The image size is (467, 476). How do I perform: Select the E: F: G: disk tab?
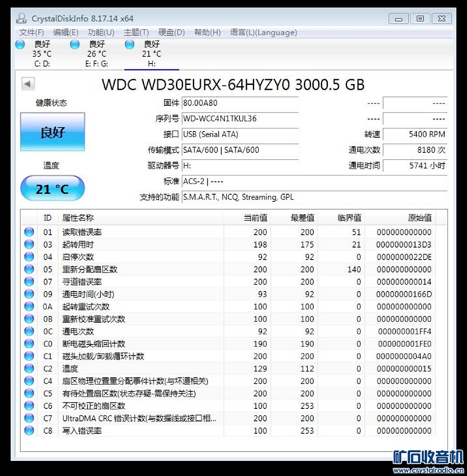[x=97, y=54]
